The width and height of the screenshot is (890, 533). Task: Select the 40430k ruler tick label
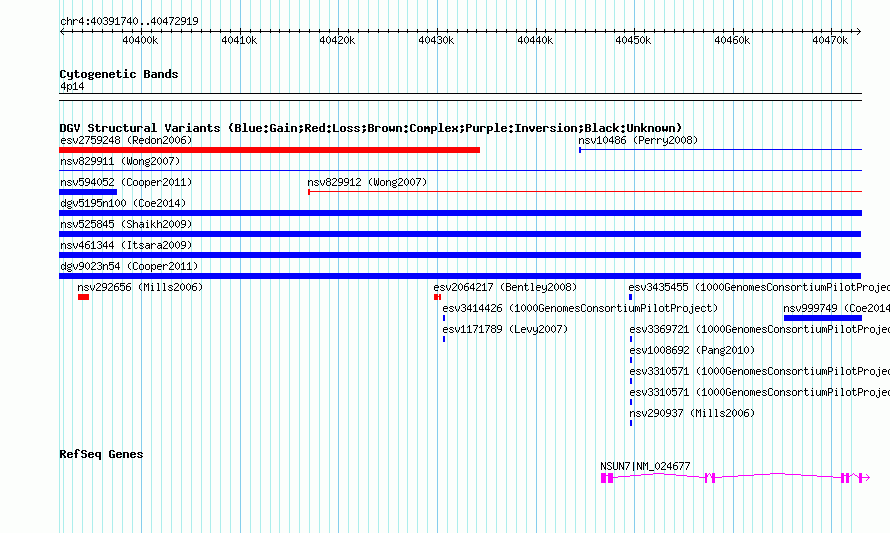436,40
